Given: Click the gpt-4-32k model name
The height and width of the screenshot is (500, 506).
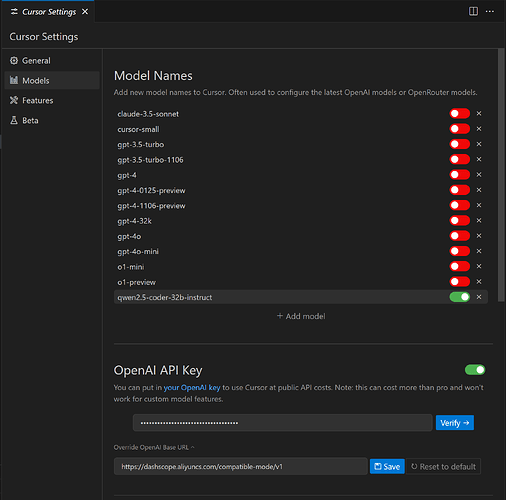Looking at the screenshot, I should pos(135,221).
